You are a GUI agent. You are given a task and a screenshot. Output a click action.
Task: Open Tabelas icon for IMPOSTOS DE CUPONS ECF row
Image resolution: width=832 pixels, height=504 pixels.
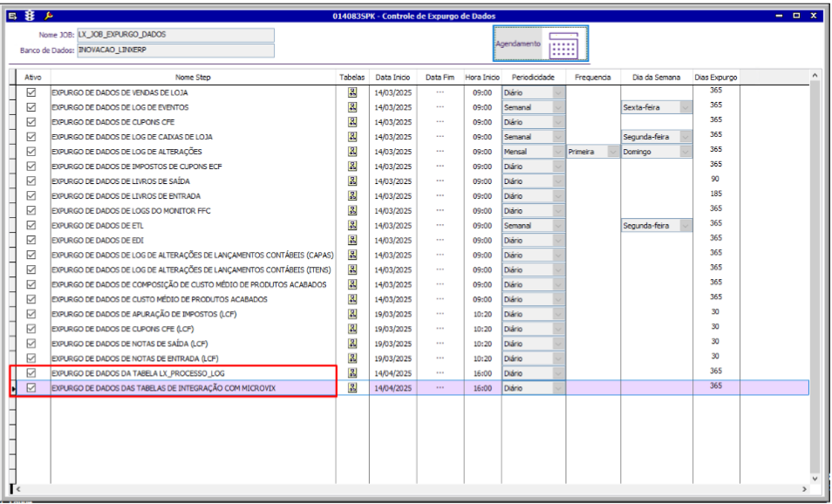(352, 166)
